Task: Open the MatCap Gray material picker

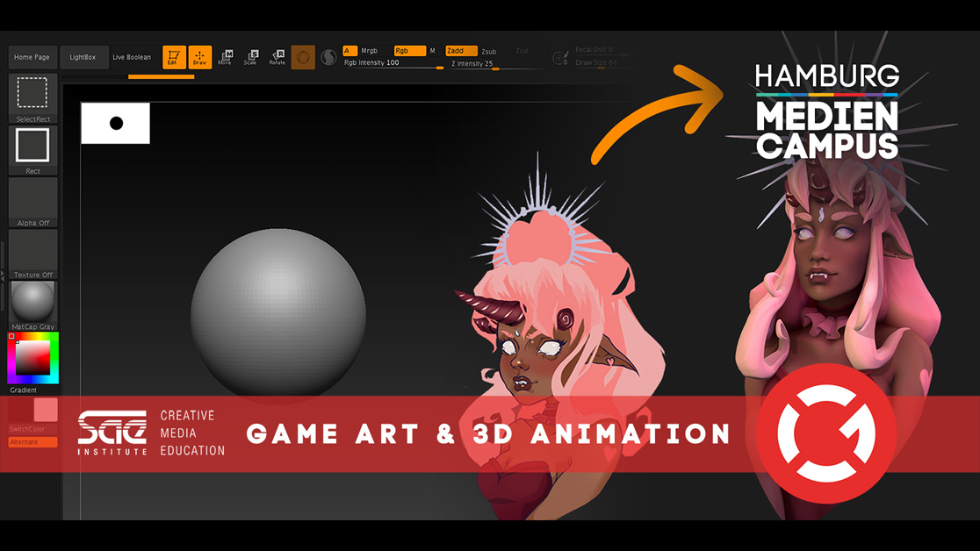Action: (x=32, y=306)
